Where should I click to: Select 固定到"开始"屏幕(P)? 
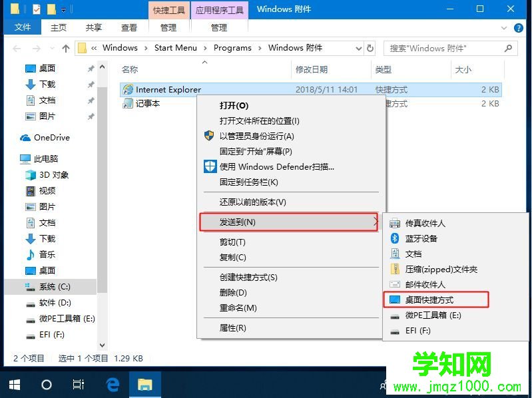[x=256, y=151]
